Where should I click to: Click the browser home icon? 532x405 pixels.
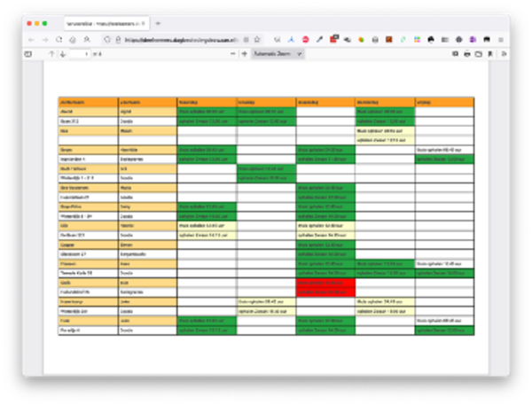point(72,39)
